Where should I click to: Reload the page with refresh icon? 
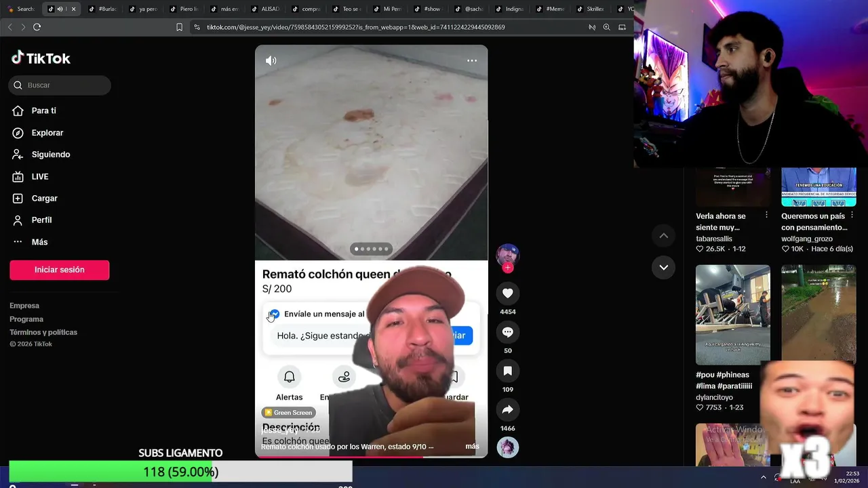point(37,27)
